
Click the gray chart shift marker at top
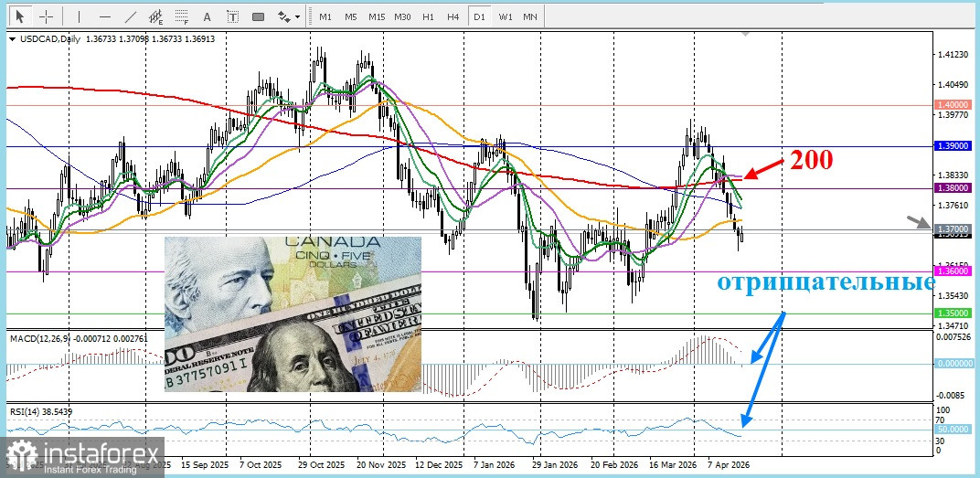[744, 34]
